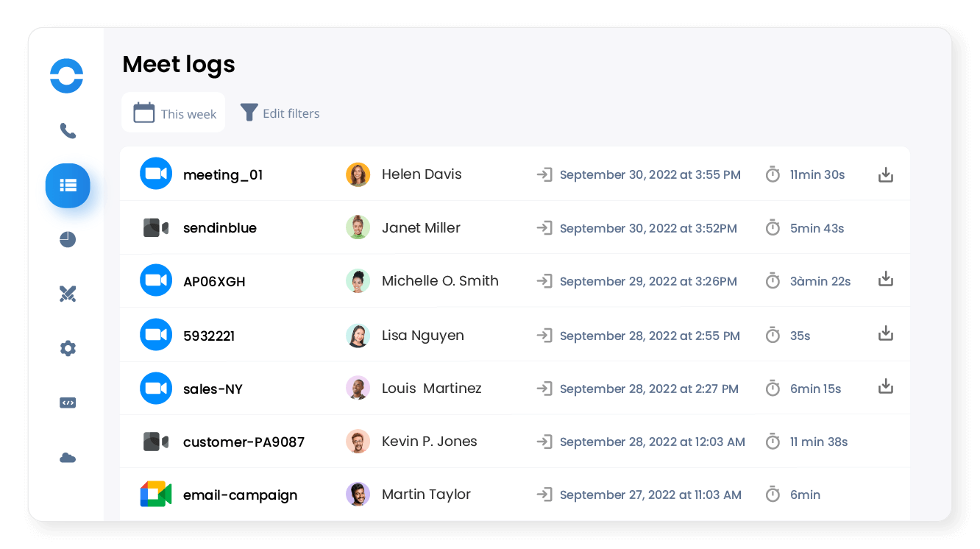Click the Google Meet icon on email-campaign row

coord(156,494)
